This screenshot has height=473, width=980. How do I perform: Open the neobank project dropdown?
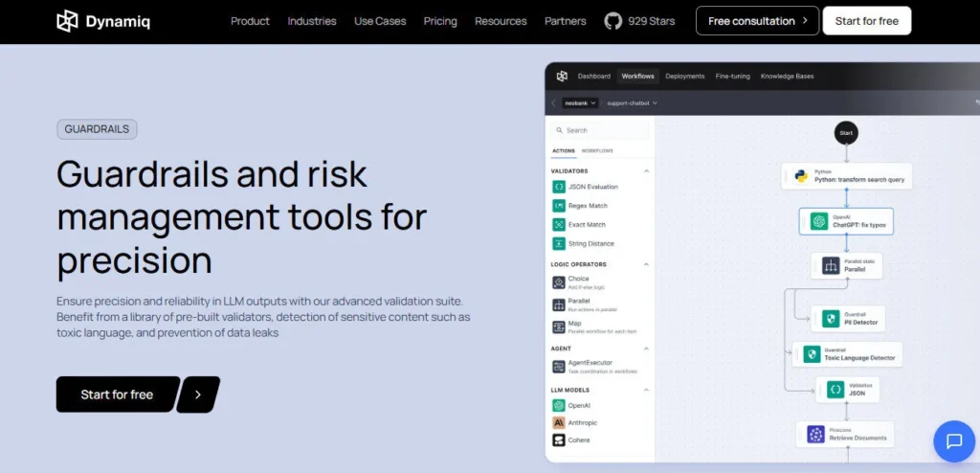580,103
